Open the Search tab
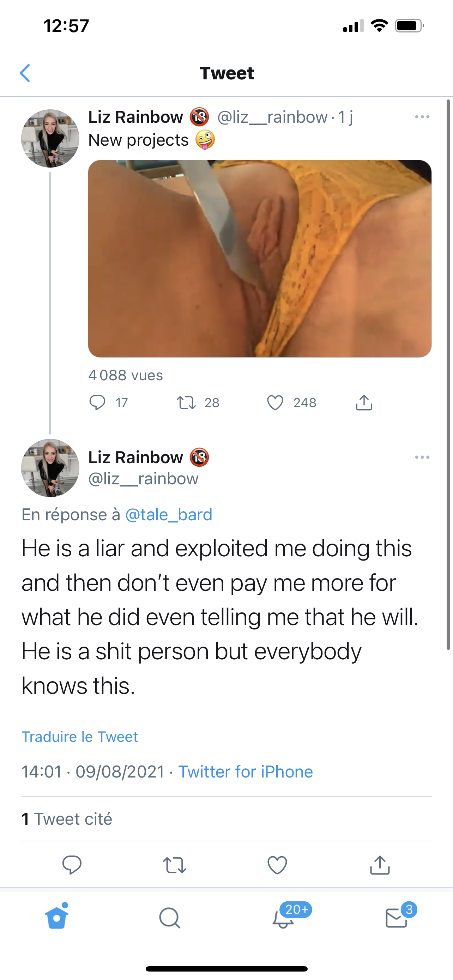Viewport: 453px width, 980px height. point(170,918)
